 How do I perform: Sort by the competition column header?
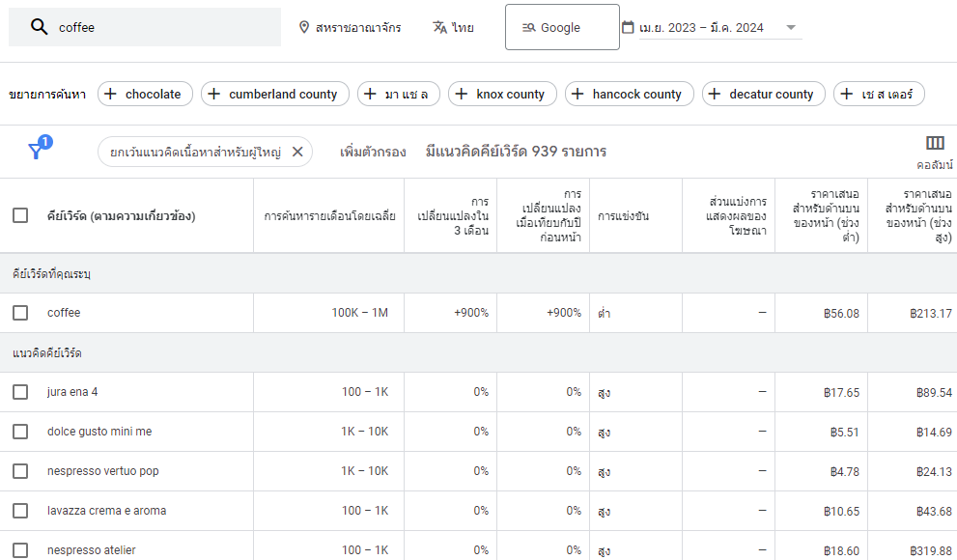pyautogui.click(x=623, y=216)
